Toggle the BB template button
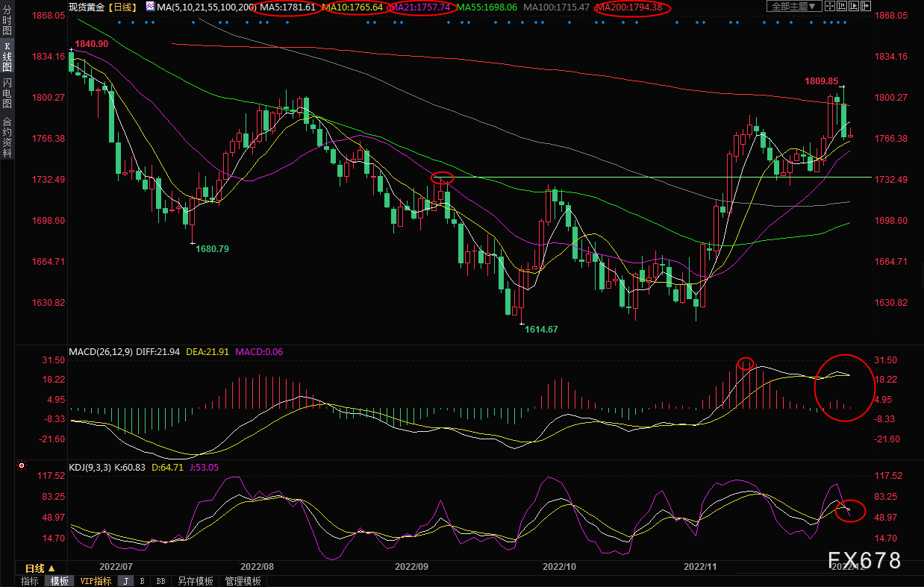Image resolution: width=924 pixels, height=587 pixels. [x=160, y=581]
